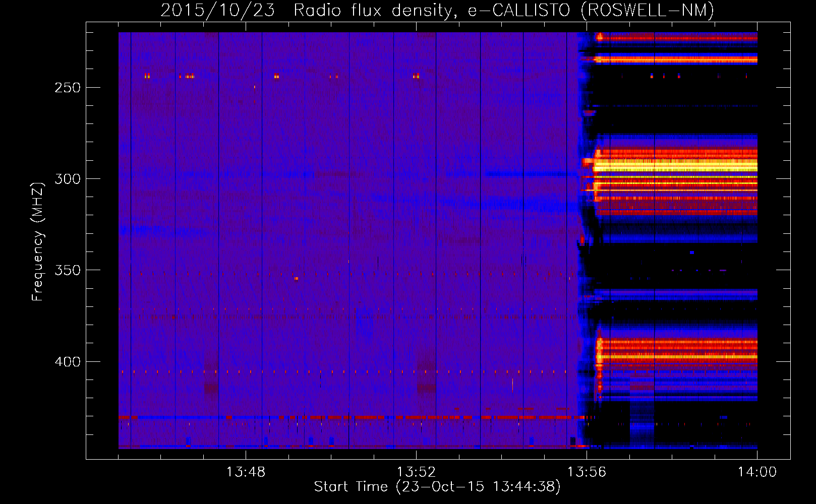Click the bright emission band near 400 MHz

pyautogui.click(x=677, y=357)
